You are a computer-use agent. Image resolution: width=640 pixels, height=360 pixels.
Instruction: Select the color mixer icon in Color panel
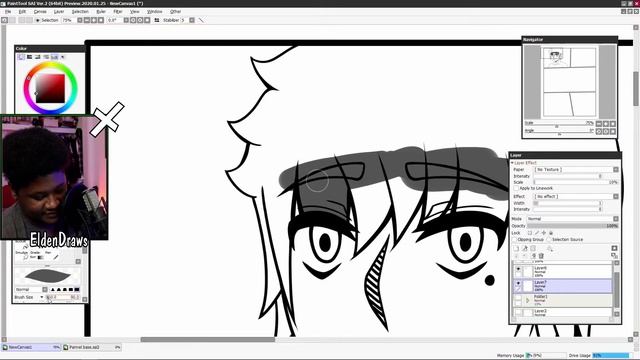coord(46,57)
